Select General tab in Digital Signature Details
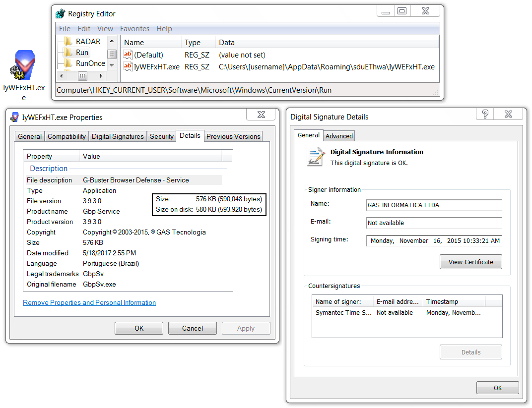532x408 pixels. point(308,135)
